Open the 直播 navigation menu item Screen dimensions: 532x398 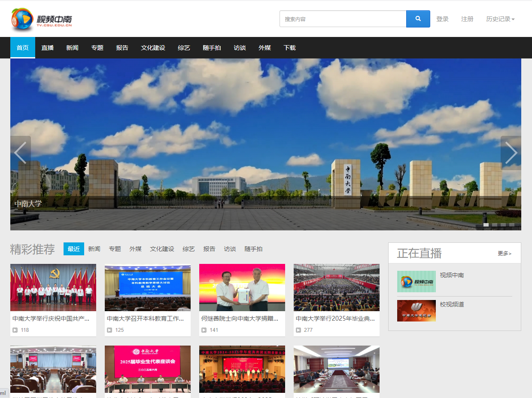tap(48, 48)
